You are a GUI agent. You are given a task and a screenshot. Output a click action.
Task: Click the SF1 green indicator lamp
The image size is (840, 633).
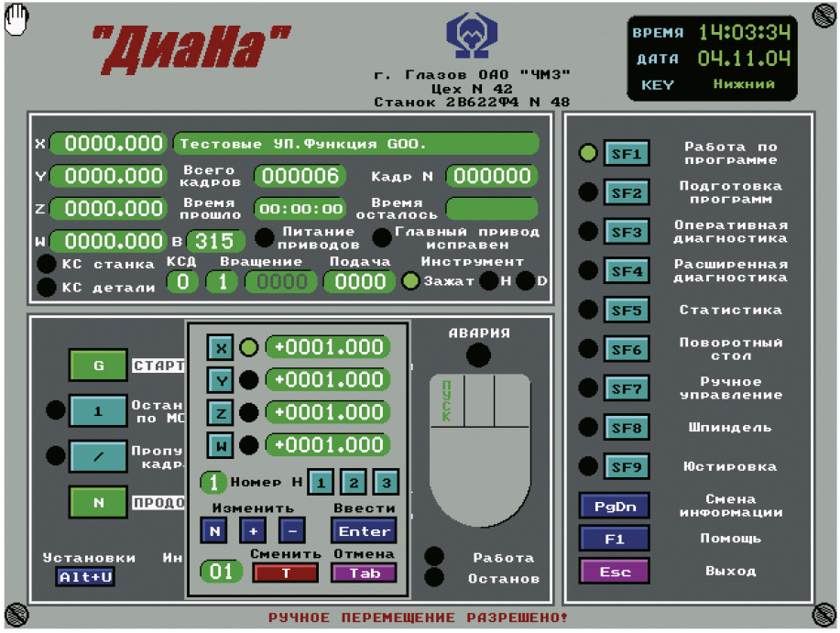[x=588, y=153]
